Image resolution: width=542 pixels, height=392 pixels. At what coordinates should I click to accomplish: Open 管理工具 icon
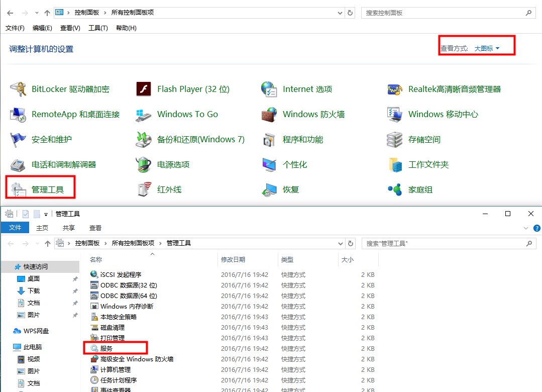(x=18, y=190)
